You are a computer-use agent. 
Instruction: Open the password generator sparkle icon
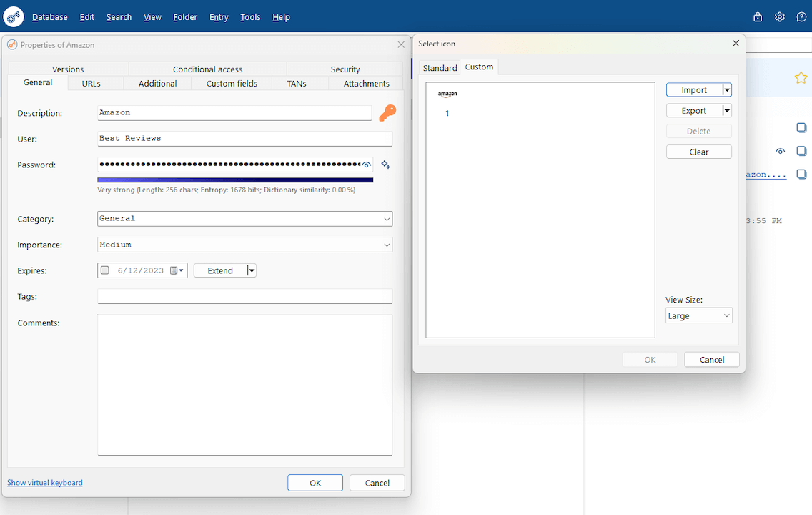[385, 165]
